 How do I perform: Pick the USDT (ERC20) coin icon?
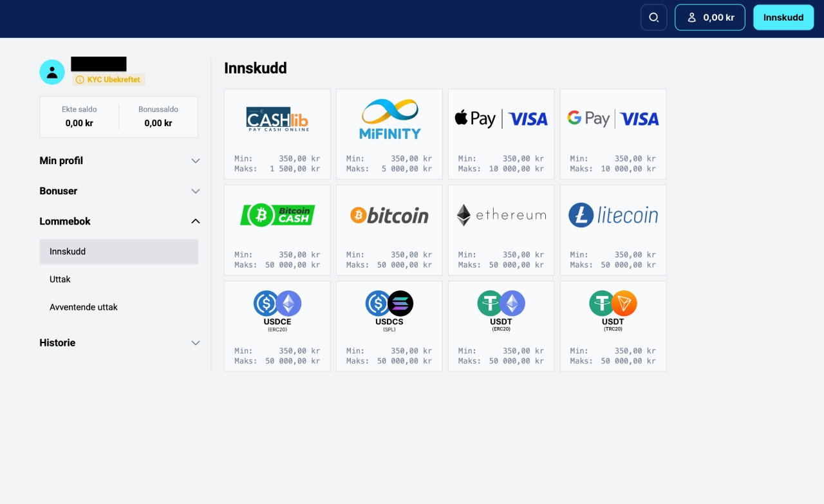[501, 303]
